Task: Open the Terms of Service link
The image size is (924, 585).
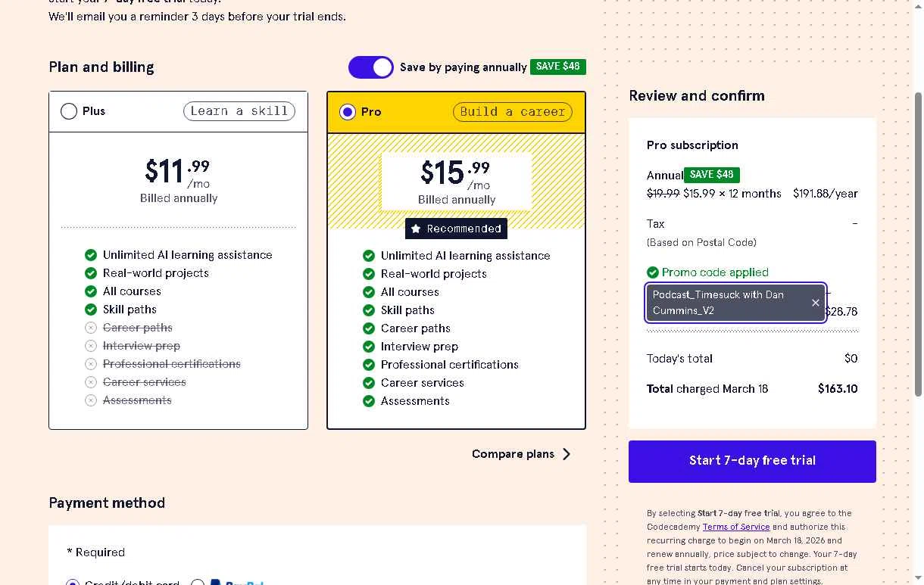Action: [x=735, y=527]
